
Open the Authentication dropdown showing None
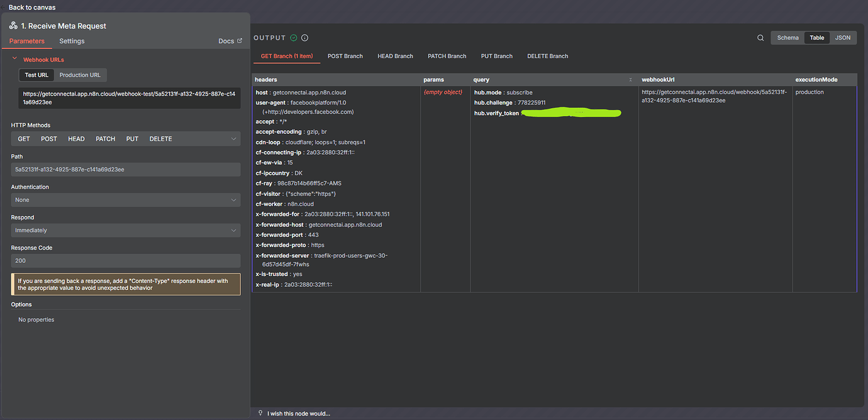tap(125, 199)
